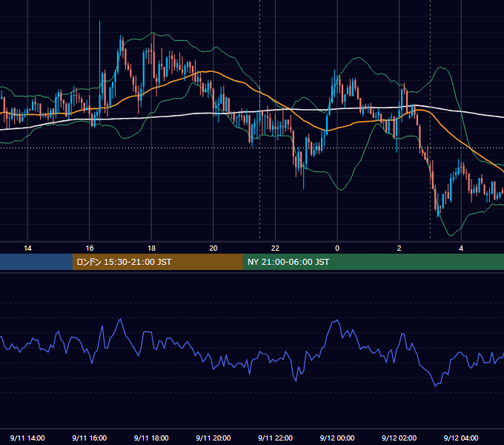This screenshot has height=445, width=504.
Task: Click the 9/11 14:00 time label
Action: point(27,438)
